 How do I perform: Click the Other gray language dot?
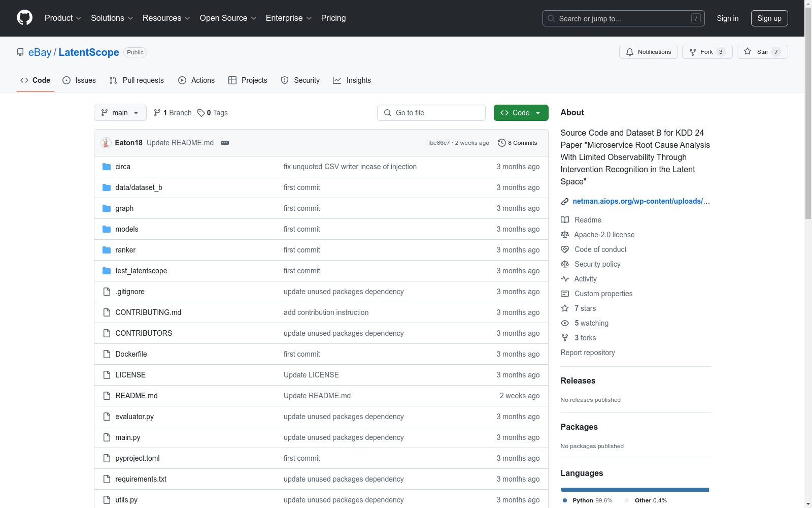[627, 500]
